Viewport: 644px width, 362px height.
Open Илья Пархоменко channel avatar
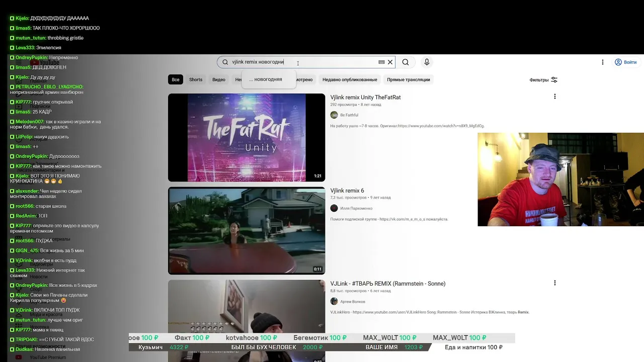(334, 208)
